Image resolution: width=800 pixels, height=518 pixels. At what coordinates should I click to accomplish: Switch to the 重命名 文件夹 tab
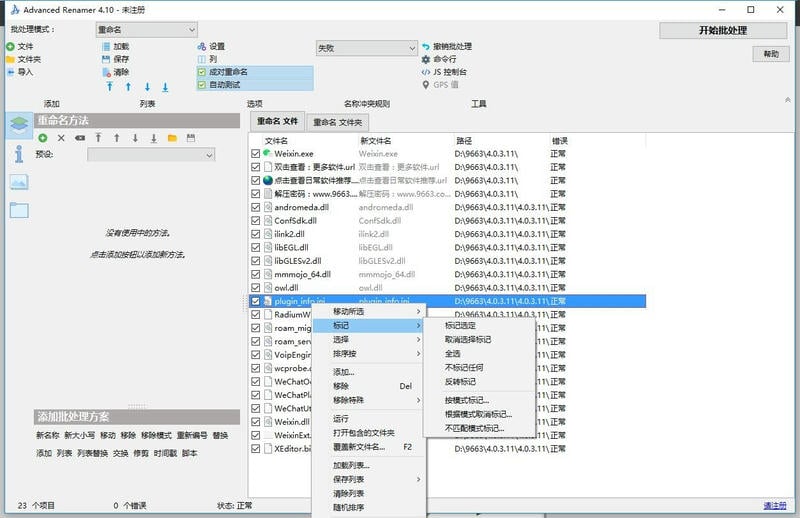(337, 122)
